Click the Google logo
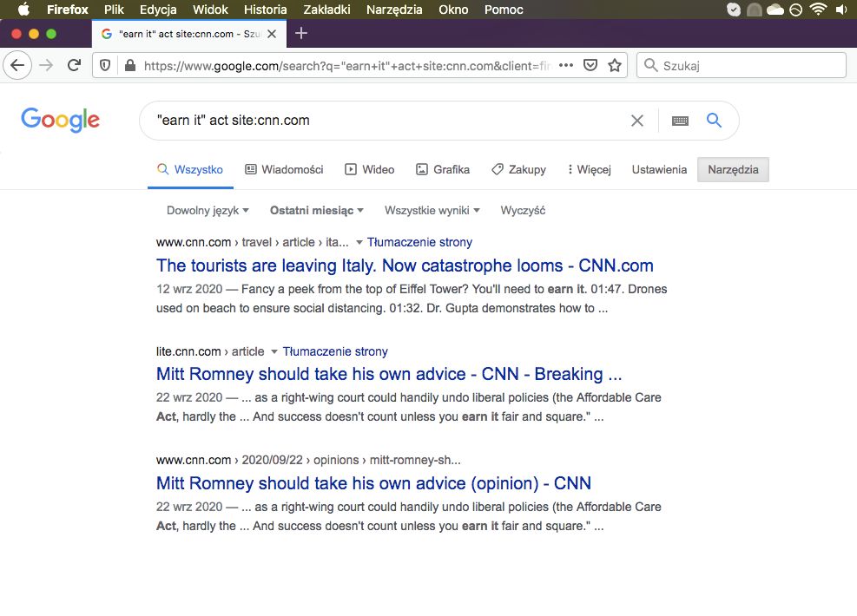 (x=60, y=121)
